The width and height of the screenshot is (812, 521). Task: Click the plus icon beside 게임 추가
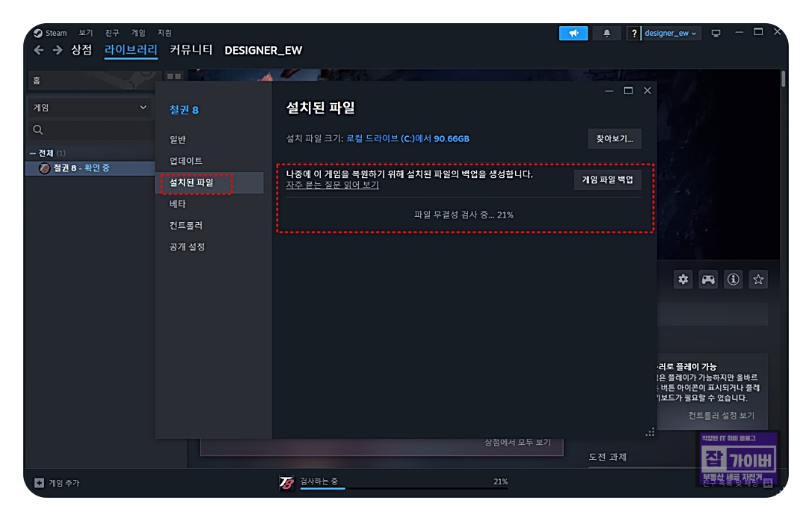(x=39, y=483)
